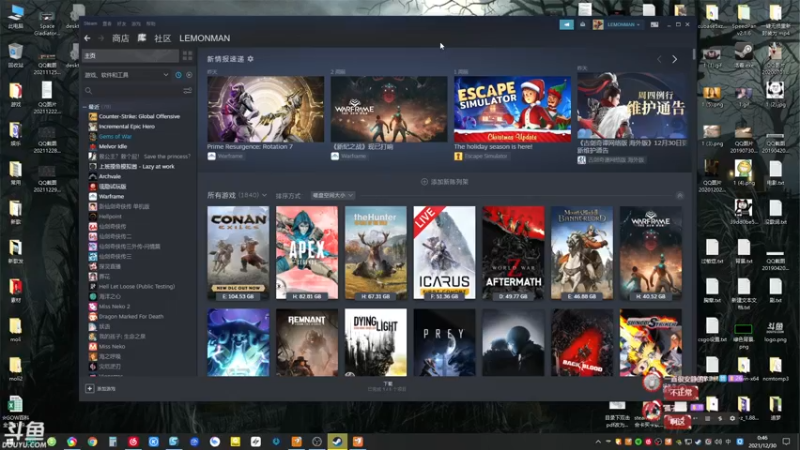The image size is (800, 450).
Task: Switch library to grid view icon
Action: (x=187, y=56)
